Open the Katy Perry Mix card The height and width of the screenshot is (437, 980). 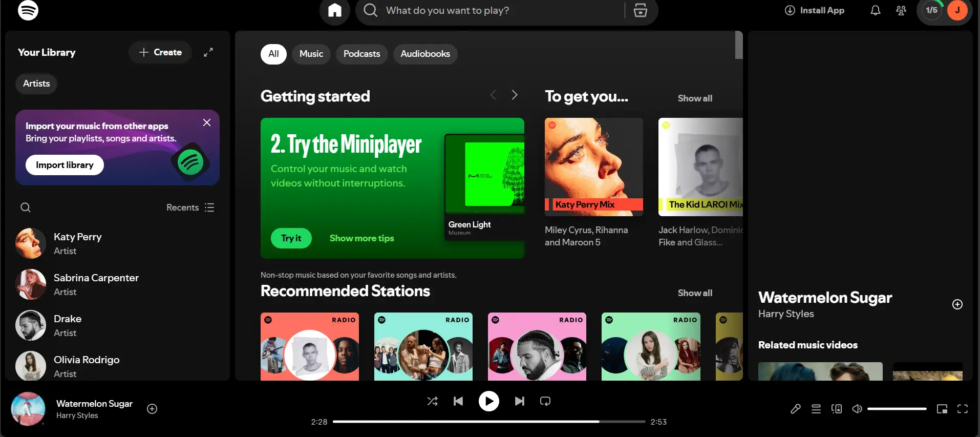click(594, 183)
